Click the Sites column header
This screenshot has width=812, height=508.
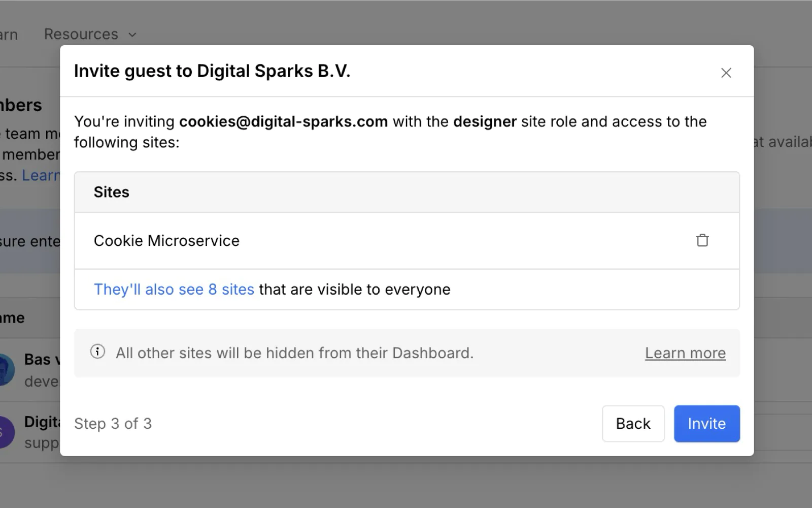(111, 192)
